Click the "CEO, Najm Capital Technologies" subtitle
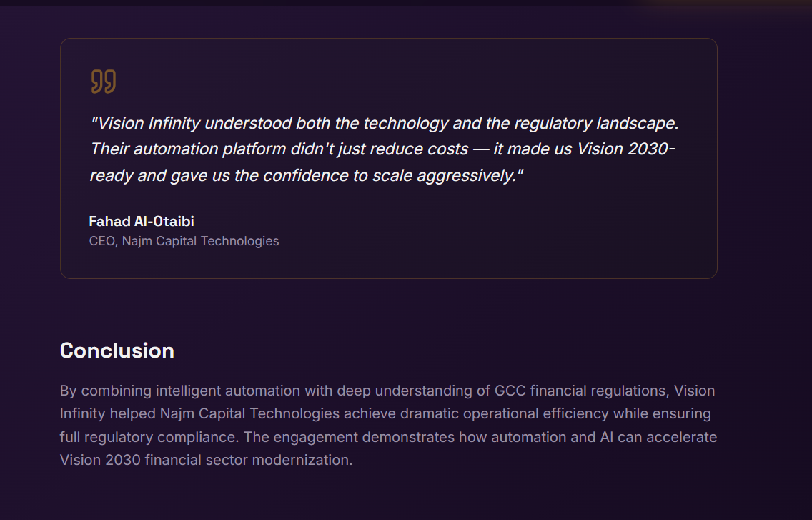This screenshot has height=520, width=812. pos(184,241)
